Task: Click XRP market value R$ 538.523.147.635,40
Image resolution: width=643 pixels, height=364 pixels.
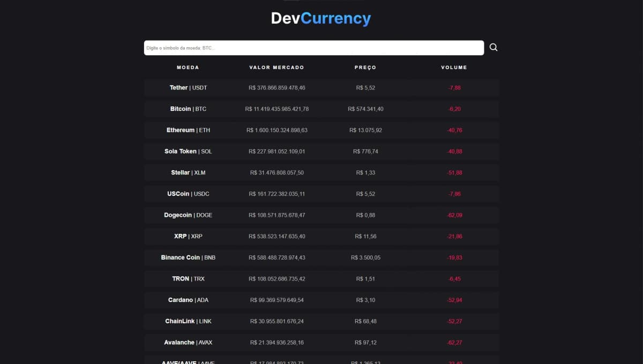Action: [x=277, y=236]
